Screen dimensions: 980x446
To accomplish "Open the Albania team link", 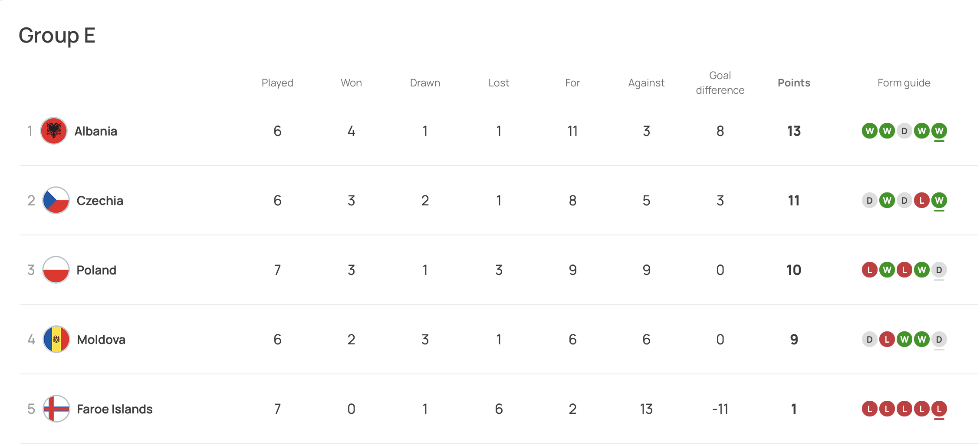I will (x=96, y=131).
